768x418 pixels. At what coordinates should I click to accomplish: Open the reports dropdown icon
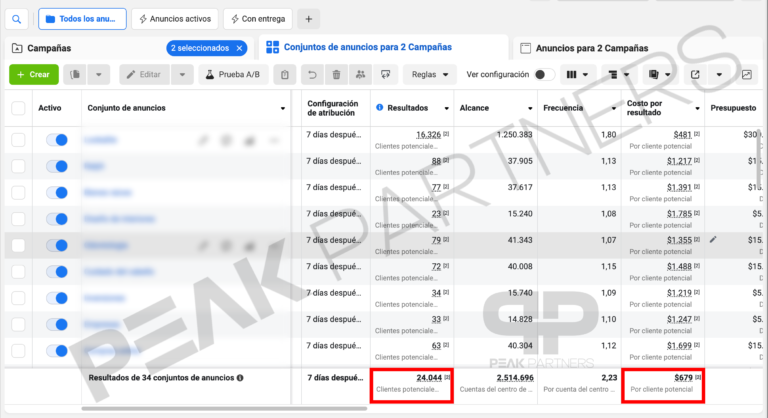(659, 74)
